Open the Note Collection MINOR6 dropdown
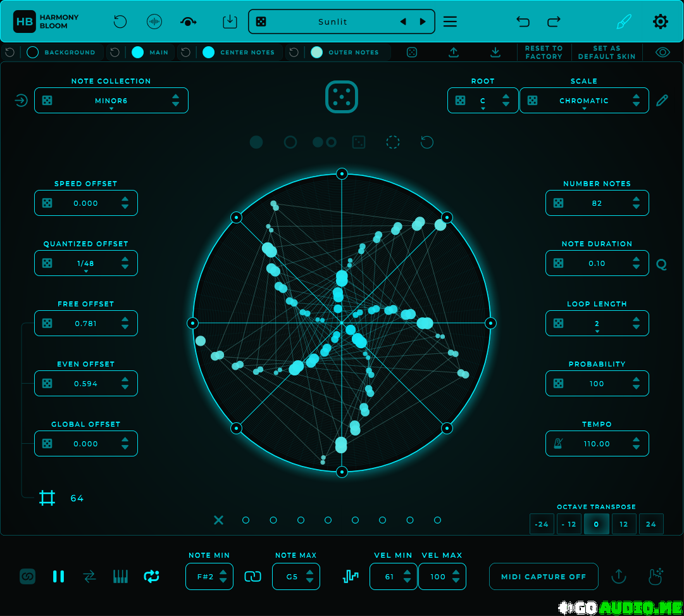684x616 pixels. point(111,101)
